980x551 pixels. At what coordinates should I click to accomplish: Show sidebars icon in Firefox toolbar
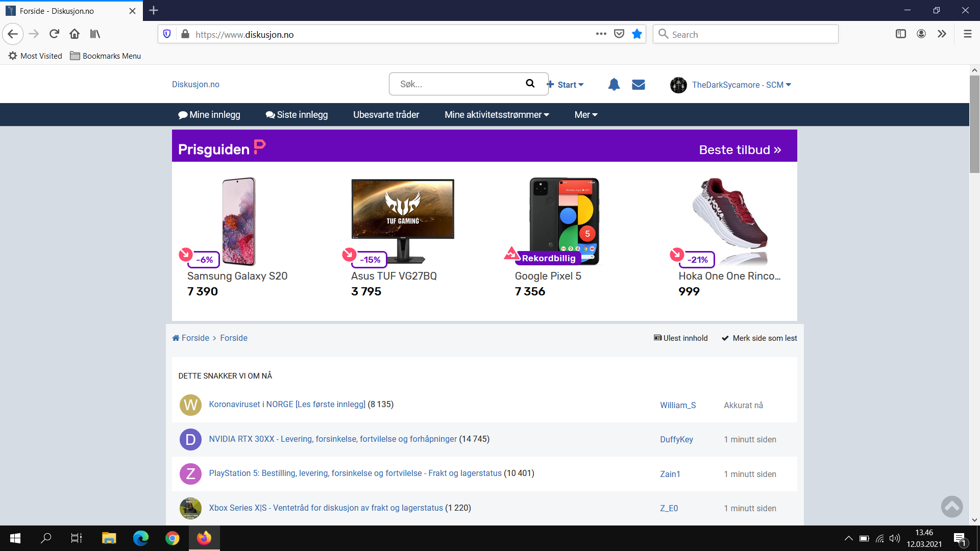pyautogui.click(x=901, y=34)
